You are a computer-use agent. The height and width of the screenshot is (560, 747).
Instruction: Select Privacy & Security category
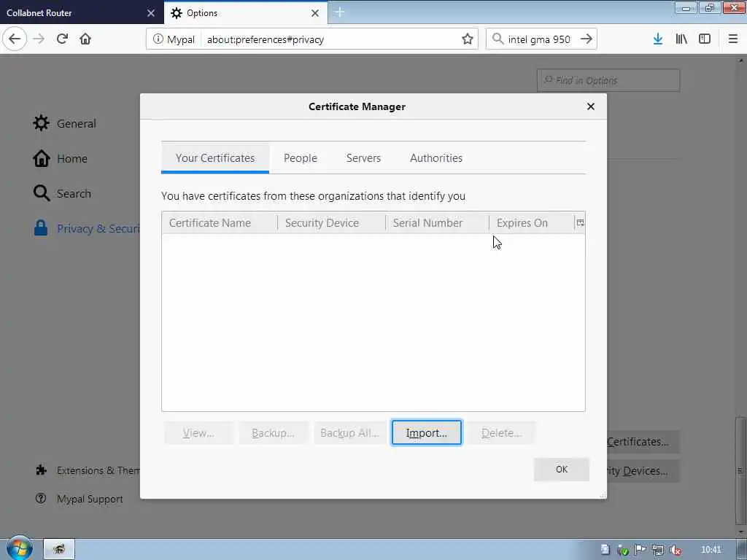pos(87,228)
